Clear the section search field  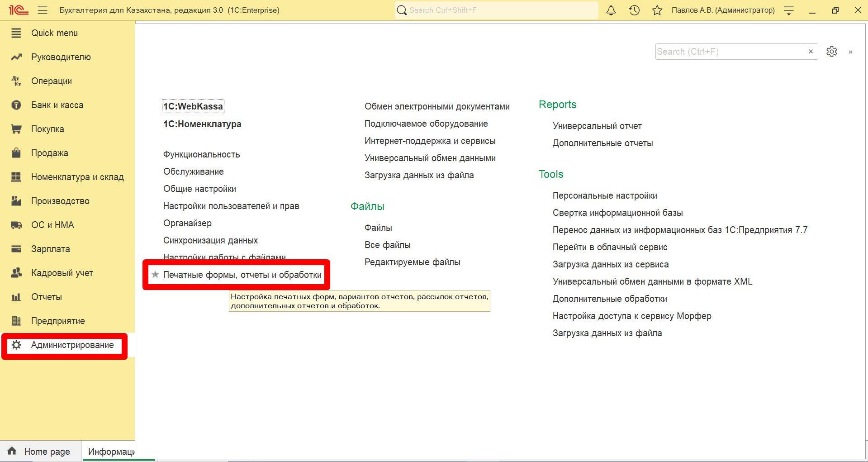point(811,52)
